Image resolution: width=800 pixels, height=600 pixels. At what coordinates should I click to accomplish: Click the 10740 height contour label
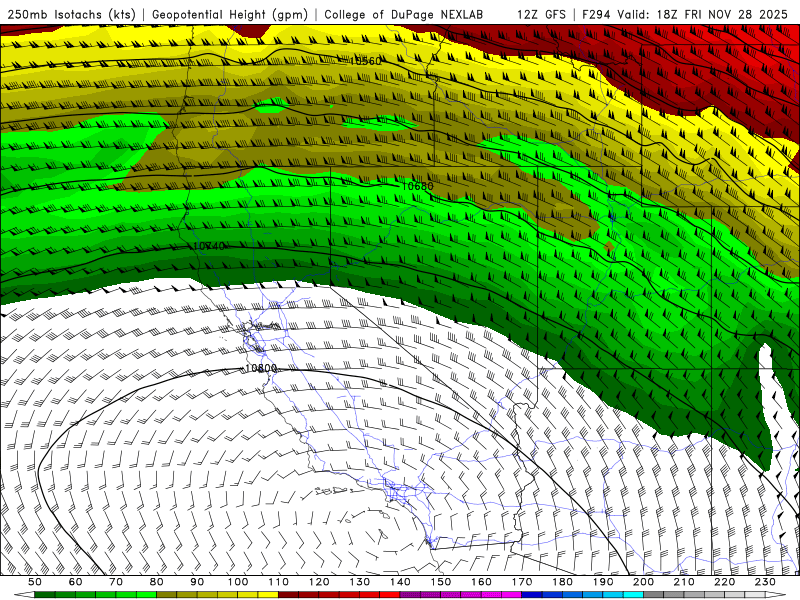point(209,246)
